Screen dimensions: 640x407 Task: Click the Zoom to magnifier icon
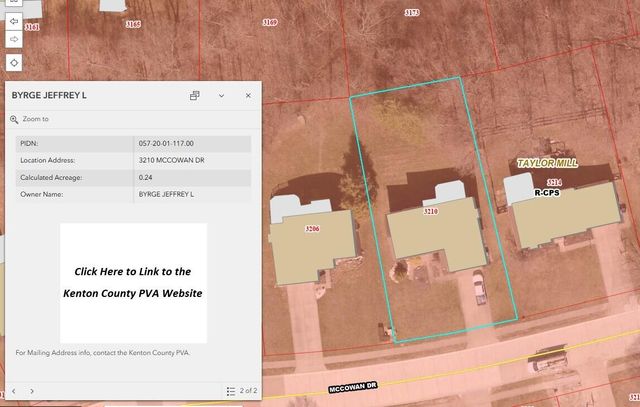14,119
